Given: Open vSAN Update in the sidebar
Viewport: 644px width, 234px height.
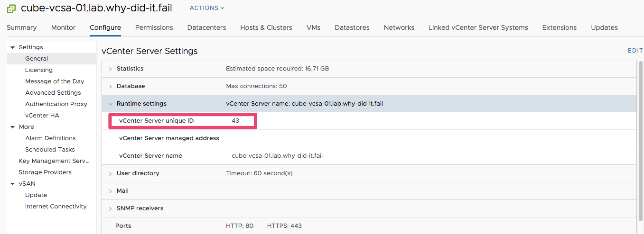Looking at the screenshot, I should (36, 195).
